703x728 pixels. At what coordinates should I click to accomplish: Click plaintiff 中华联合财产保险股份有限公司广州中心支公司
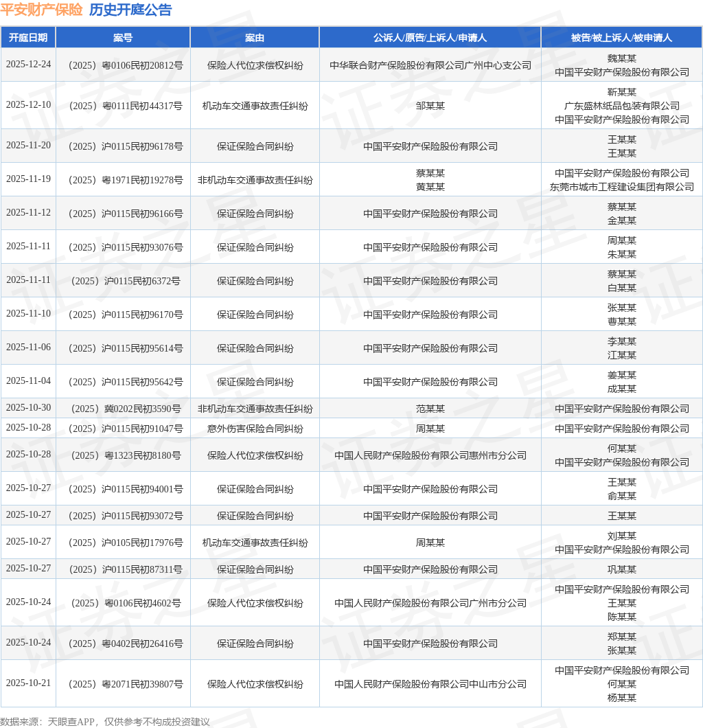pos(430,65)
